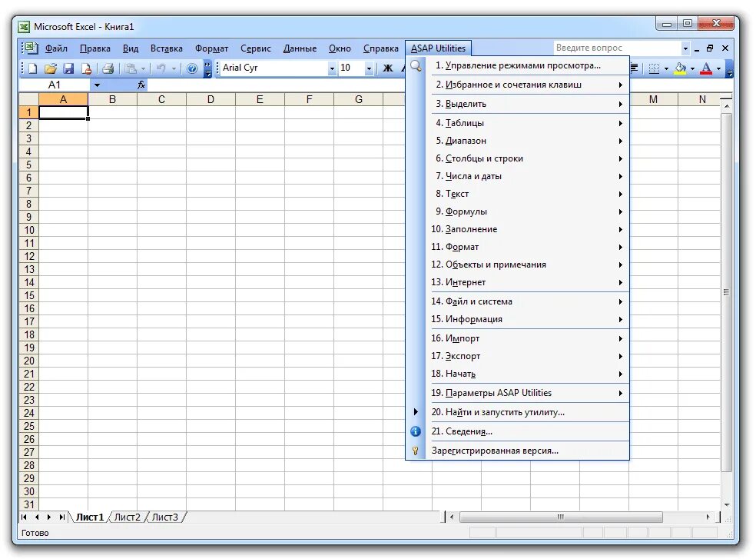Open the Paste options dropdown arrow
Viewport: 756px width, 559px height.
143,69
